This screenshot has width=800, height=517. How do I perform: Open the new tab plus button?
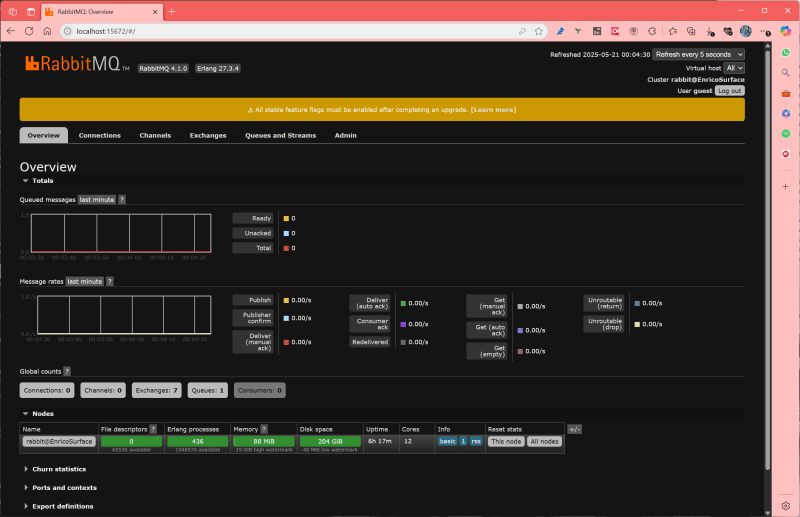171,11
